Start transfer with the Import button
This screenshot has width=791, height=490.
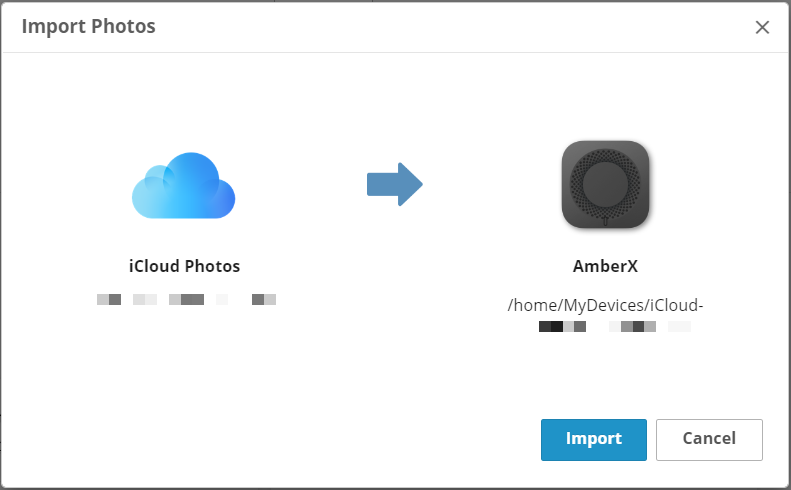point(594,440)
